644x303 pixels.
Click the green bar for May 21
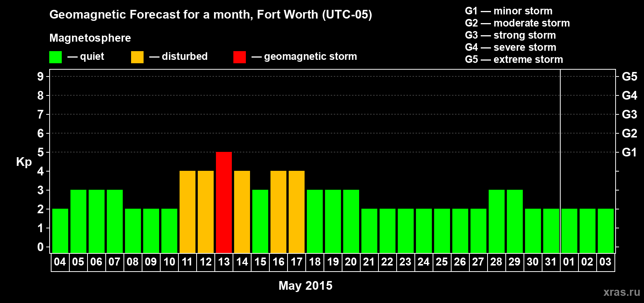(x=369, y=231)
